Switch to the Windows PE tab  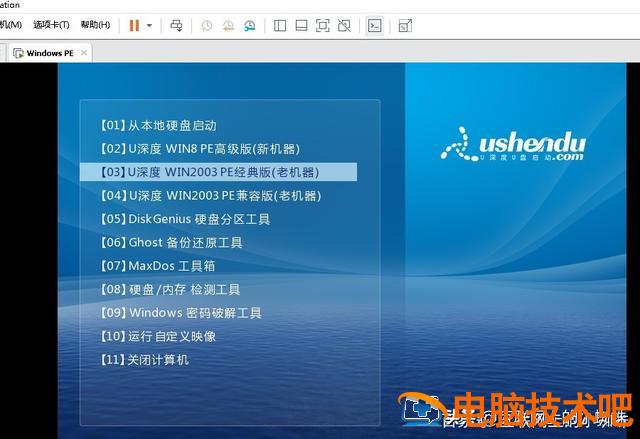49,53
